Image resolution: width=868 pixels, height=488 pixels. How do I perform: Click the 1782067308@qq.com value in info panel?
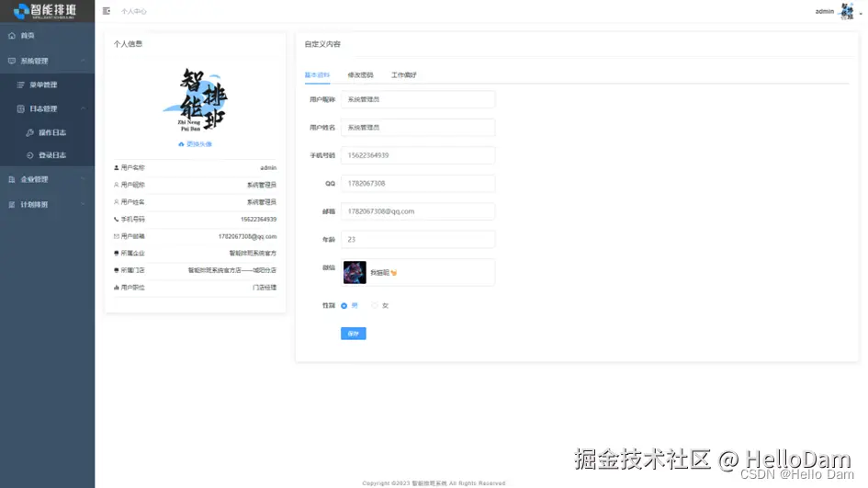tap(247, 236)
